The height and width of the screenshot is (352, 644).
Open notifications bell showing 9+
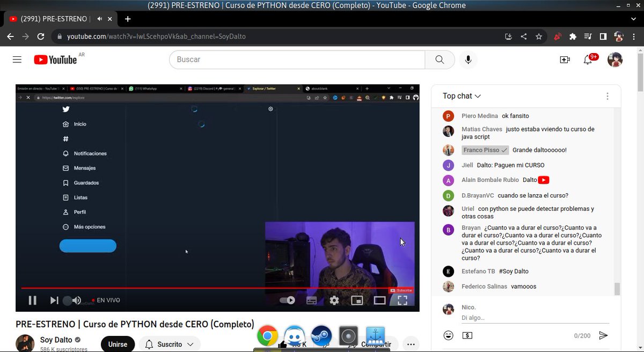(x=589, y=59)
